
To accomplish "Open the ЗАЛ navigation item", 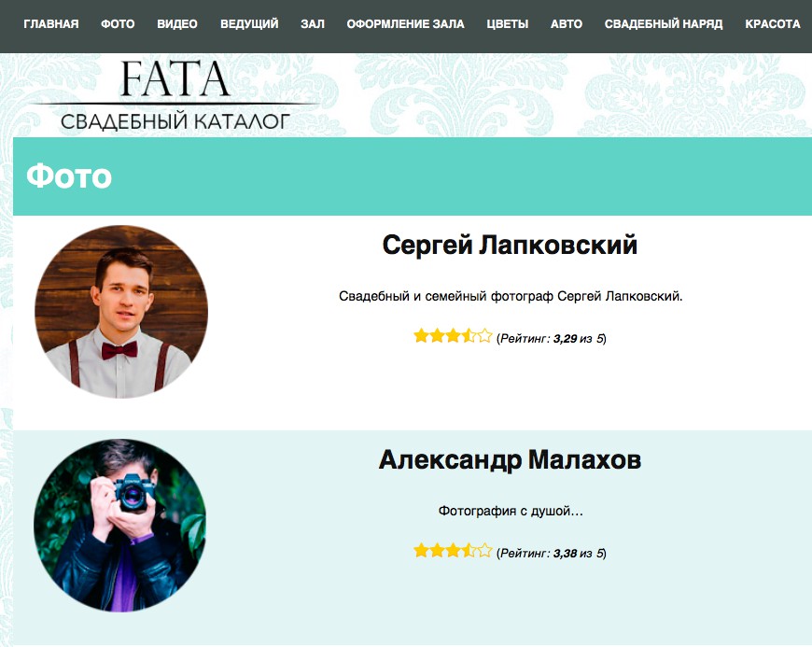I will click(x=313, y=24).
